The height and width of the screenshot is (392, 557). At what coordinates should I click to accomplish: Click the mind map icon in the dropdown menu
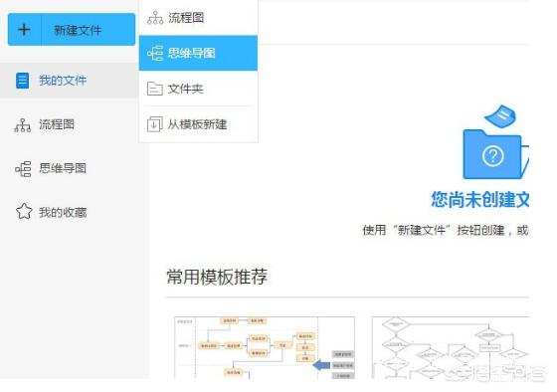(155, 54)
